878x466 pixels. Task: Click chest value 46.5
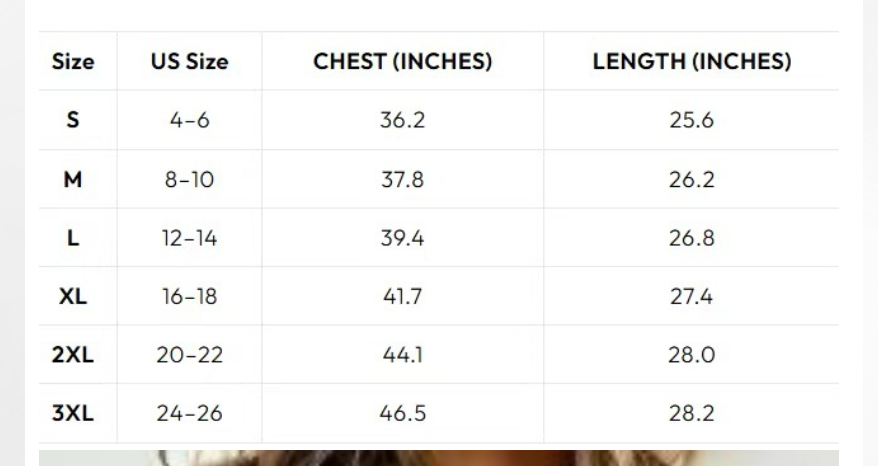pos(402,413)
